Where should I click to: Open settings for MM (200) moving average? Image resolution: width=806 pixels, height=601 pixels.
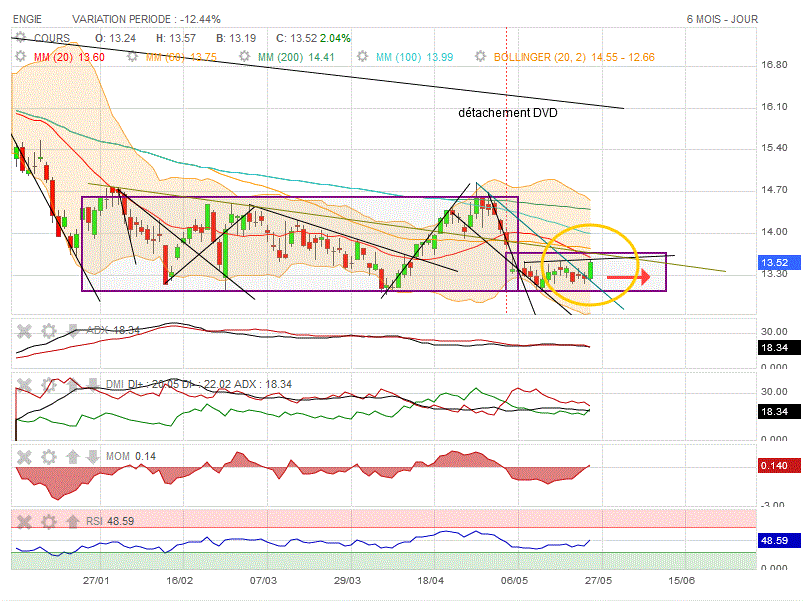coord(247,57)
